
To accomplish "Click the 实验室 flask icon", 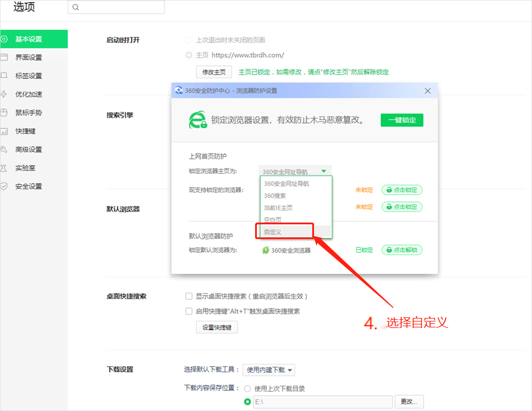I will [x=4, y=168].
